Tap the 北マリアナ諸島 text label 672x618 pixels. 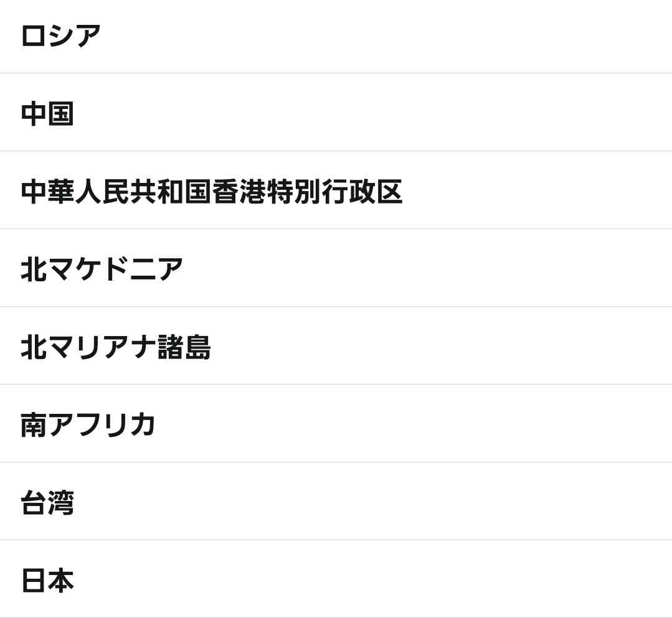click(x=116, y=347)
